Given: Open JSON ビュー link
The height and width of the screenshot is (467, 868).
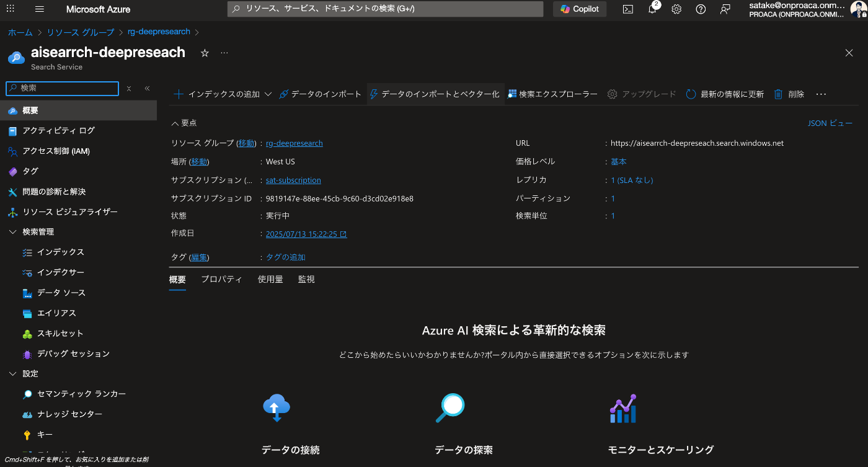Looking at the screenshot, I should (x=830, y=123).
